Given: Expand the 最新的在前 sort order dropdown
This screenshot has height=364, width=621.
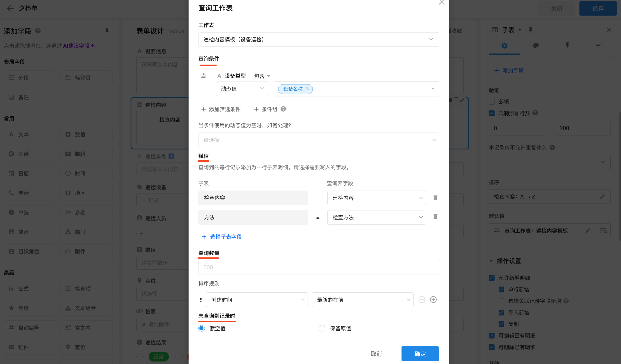Looking at the screenshot, I should [362, 300].
